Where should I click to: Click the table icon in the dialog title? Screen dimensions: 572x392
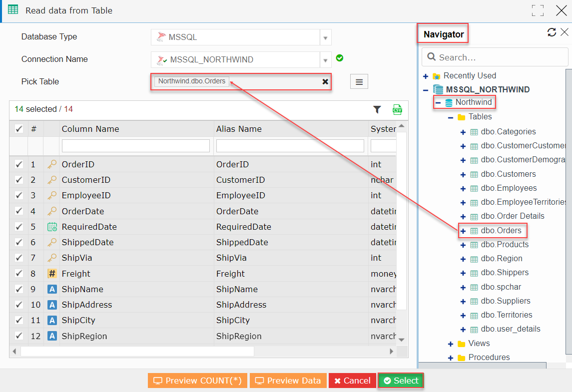[13, 10]
